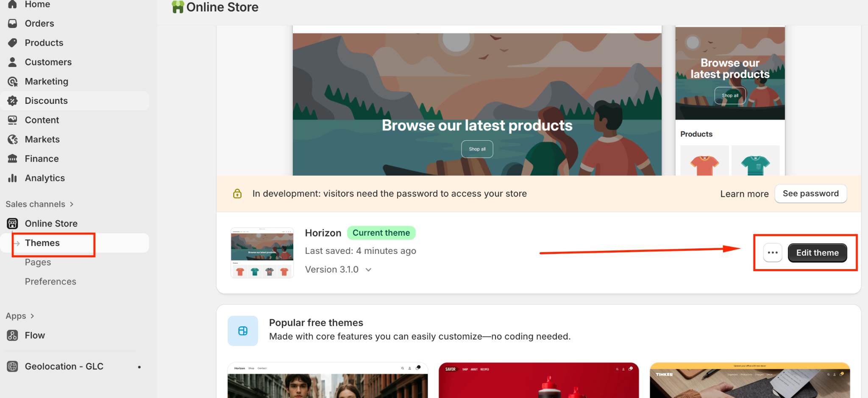Select Discounts in sidebar
The height and width of the screenshot is (398, 868).
tap(75, 101)
